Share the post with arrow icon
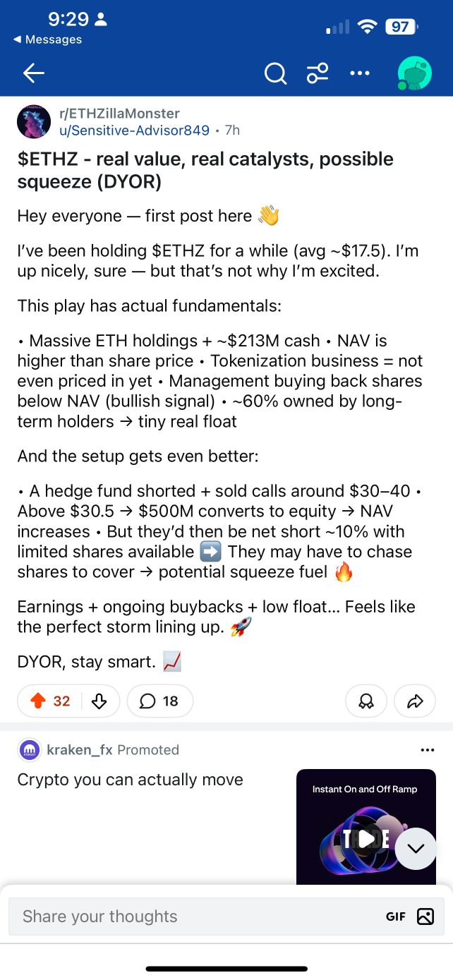Viewport: 453px width, 980px height. click(x=415, y=701)
